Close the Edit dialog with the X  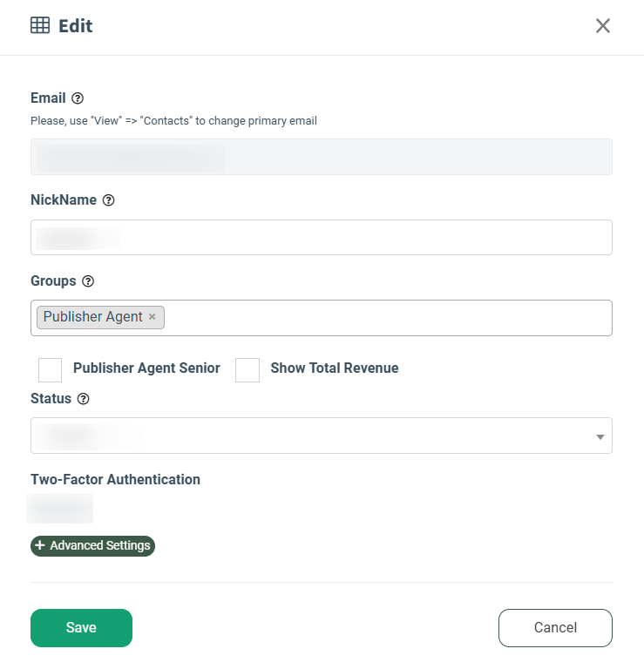point(602,25)
